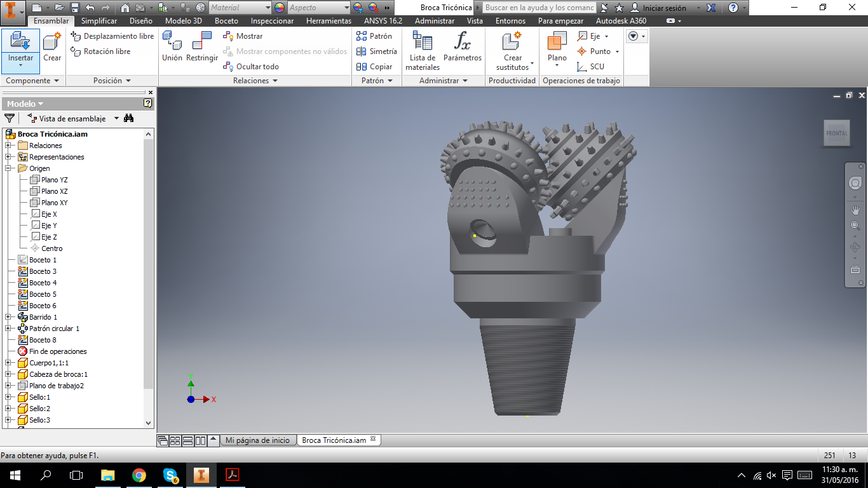This screenshot has width=868, height=488.
Task: Open the Aspecto color appearance dropdown
Action: (346, 8)
